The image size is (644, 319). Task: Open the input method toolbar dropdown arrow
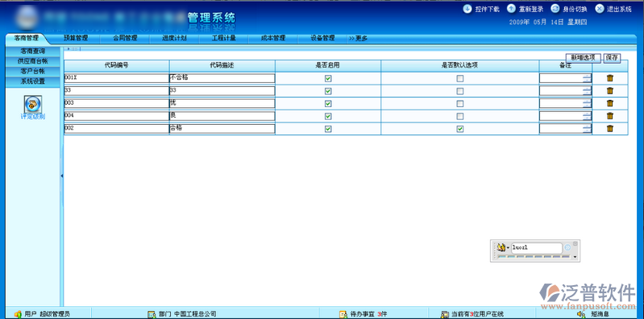575,257
